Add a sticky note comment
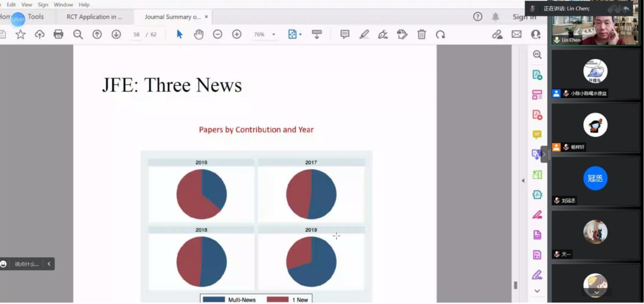 (x=345, y=34)
